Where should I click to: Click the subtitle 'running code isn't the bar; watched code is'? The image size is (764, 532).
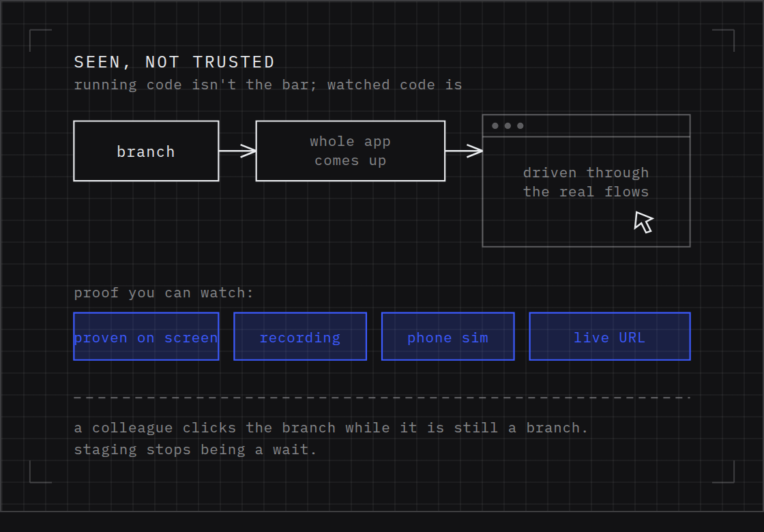point(268,85)
